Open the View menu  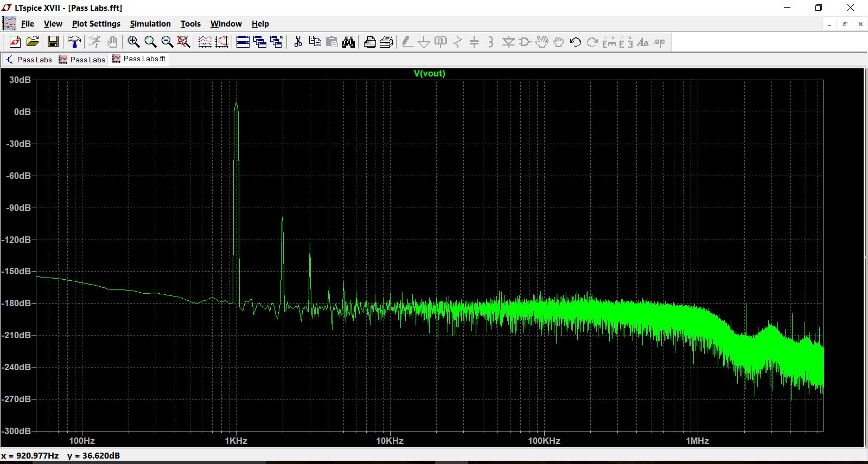click(x=53, y=24)
